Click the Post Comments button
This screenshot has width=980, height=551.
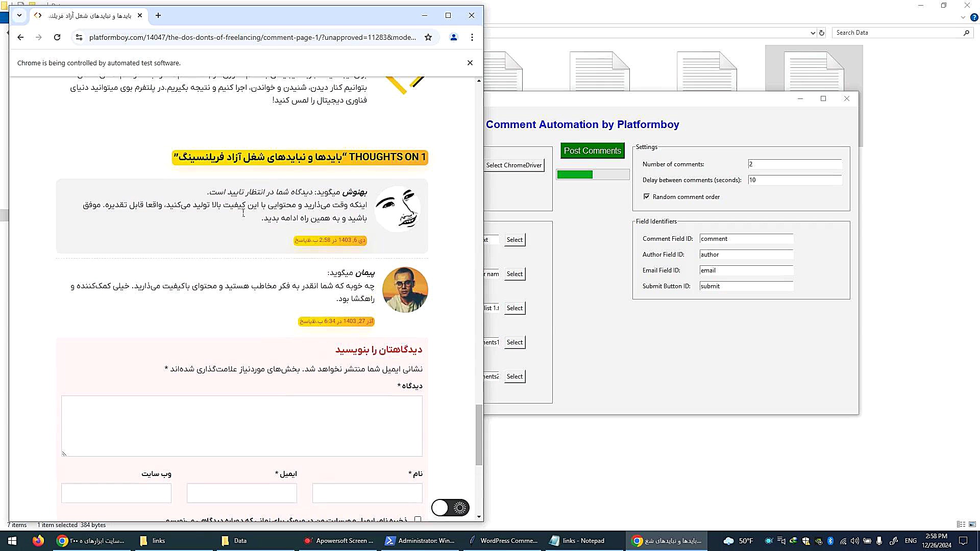click(592, 151)
